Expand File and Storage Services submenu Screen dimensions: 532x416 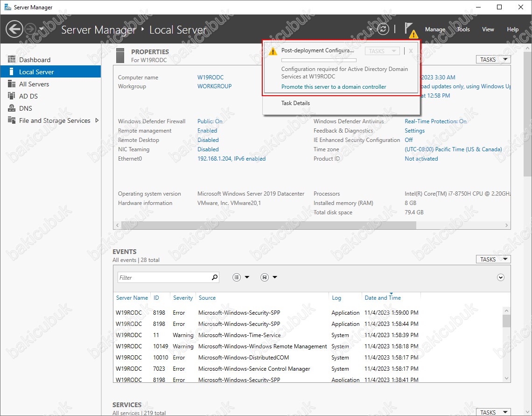[97, 120]
